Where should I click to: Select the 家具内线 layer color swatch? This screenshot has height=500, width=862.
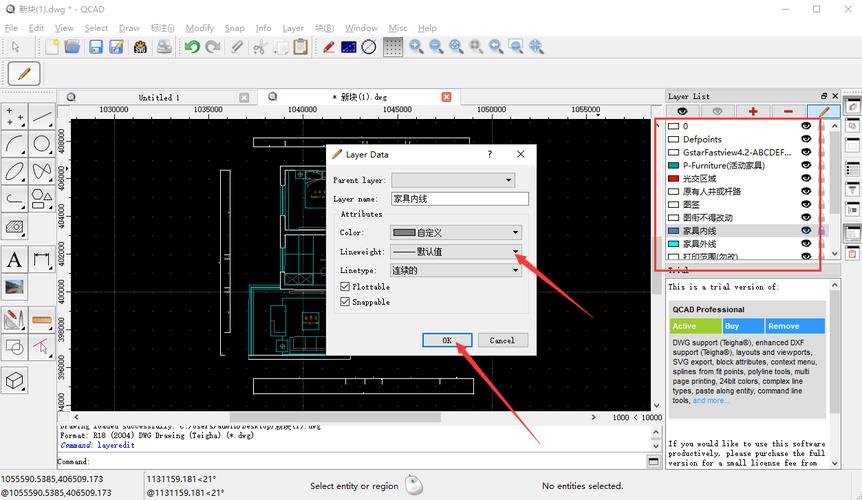click(673, 231)
